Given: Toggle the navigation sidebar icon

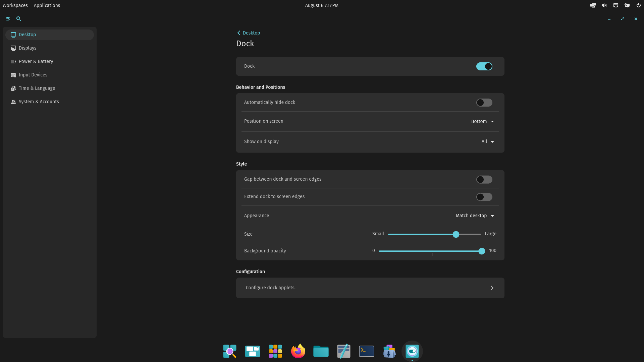Looking at the screenshot, I should click(x=8, y=19).
